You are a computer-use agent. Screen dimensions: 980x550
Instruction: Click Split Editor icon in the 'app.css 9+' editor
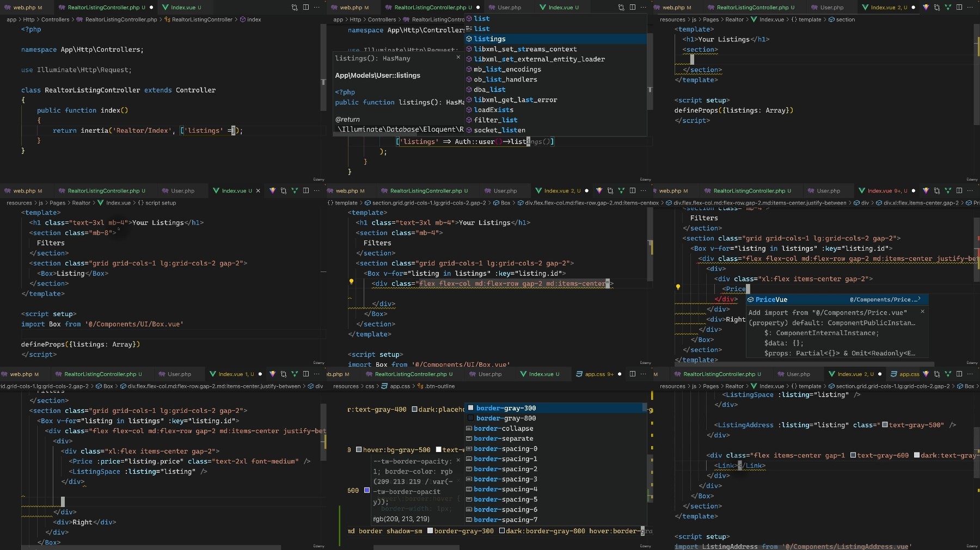point(632,374)
